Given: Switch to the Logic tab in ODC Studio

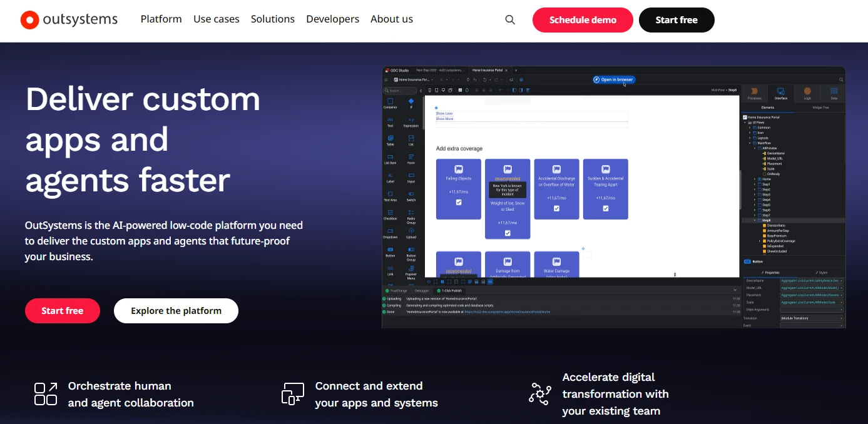Looking at the screenshot, I should click(x=807, y=93).
